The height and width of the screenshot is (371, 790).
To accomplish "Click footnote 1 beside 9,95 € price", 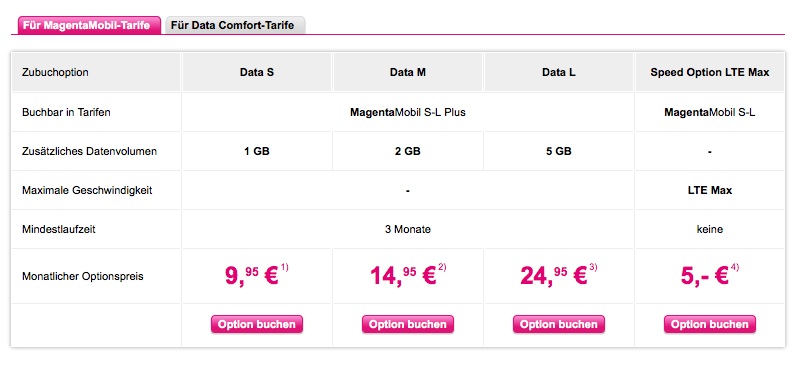I will (x=284, y=268).
